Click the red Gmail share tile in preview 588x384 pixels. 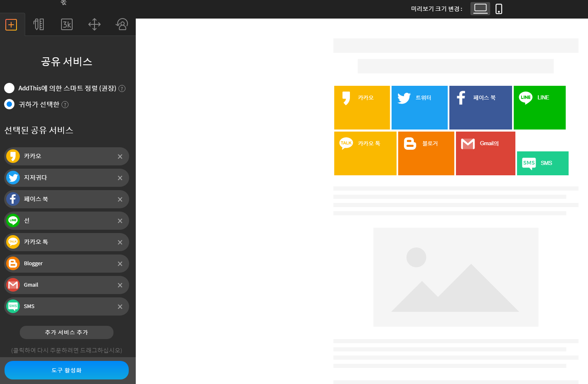486,153
